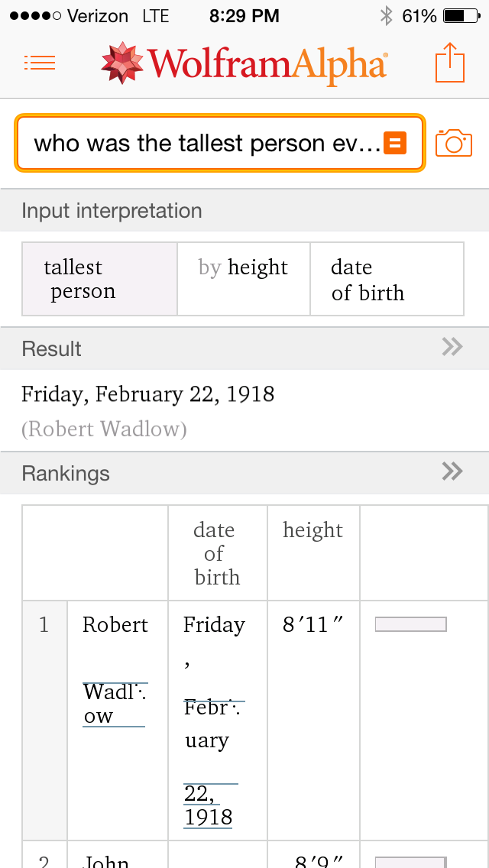
Task: Select the "date of birth" interpretation cell
Action: pos(386,279)
